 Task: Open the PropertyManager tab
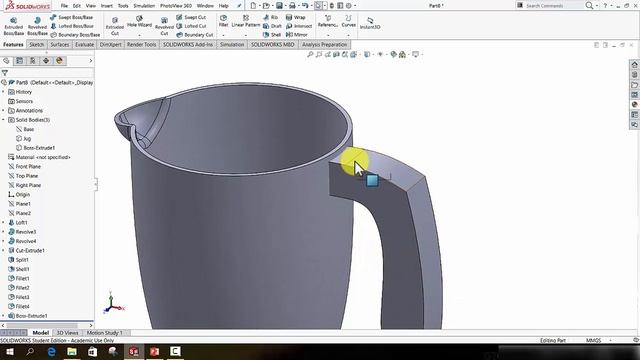coord(19,61)
